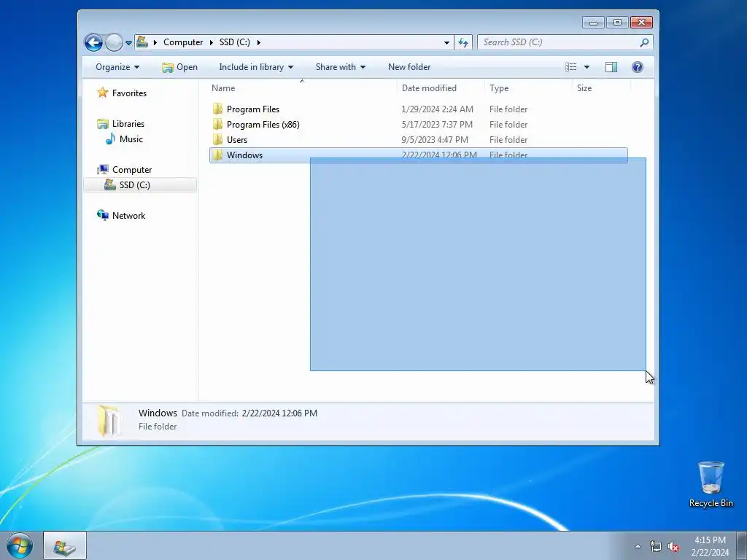Click the magnifier search icon
Image resolution: width=747 pixels, height=560 pixels.
[644, 42]
